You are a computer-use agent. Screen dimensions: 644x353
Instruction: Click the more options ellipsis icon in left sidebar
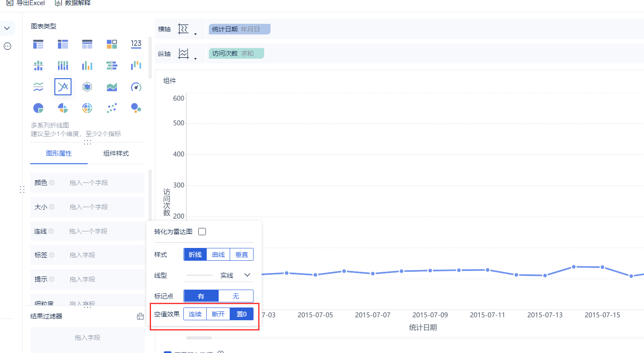pyautogui.click(x=7, y=46)
